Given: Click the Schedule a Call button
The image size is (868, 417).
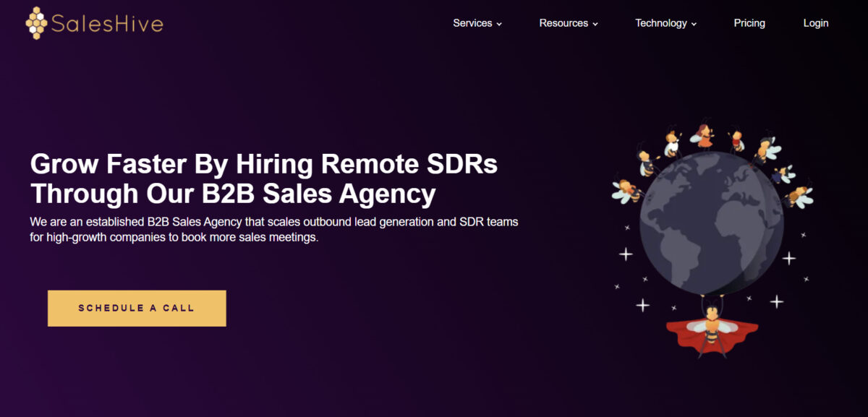Looking at the screenshot, I should tap(137, 308).
